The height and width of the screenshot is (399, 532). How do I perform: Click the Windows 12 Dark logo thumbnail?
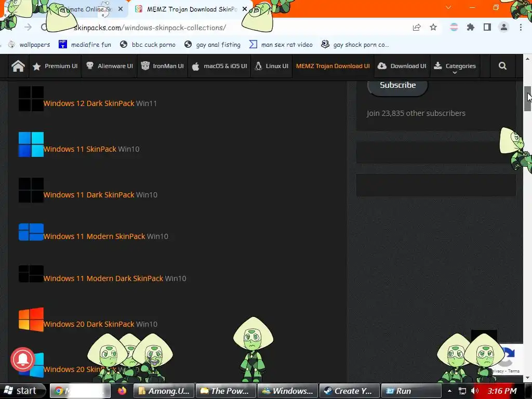[x=31, y=99]
